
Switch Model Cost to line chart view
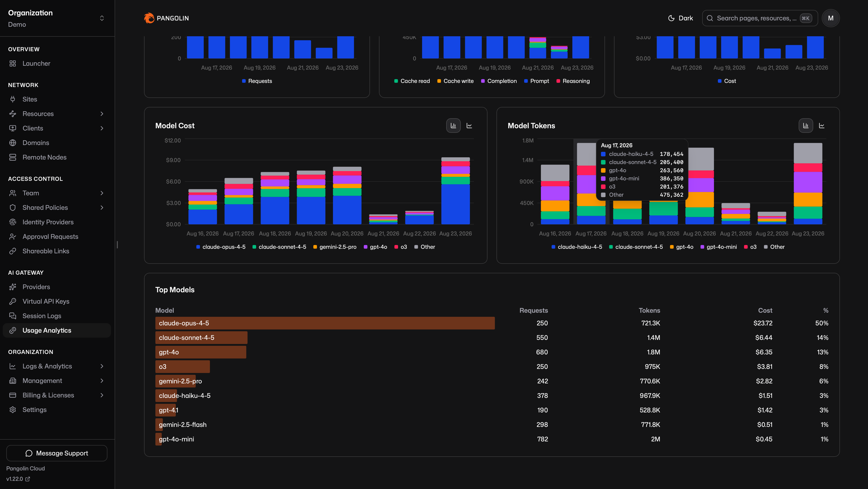tap(469, 125)
